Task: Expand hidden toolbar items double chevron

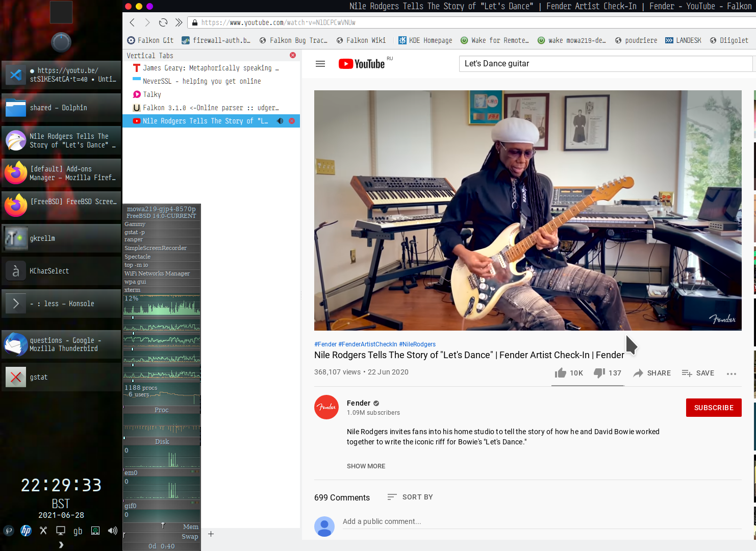Action: pyautogui.click(x=179, y=22)
